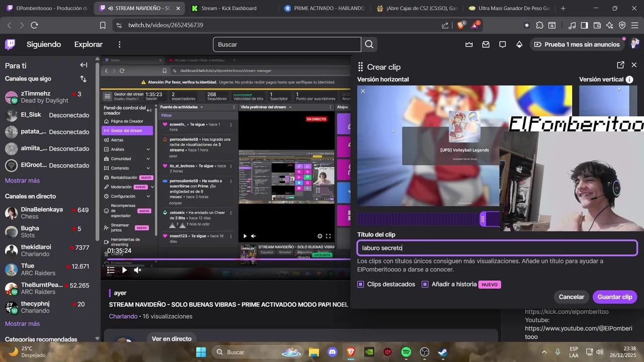Toggle the Añadir a historia checkbox
The image size is (644, 362).
425,284
